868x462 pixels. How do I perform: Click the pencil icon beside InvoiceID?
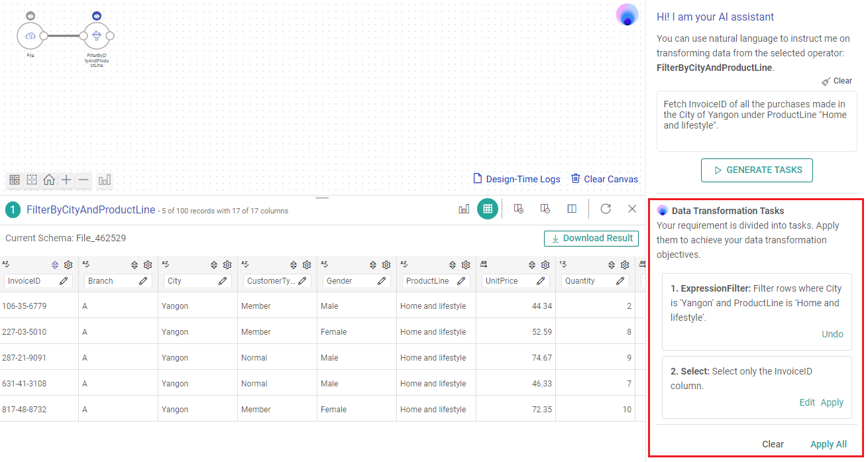(x=64, y=281)
